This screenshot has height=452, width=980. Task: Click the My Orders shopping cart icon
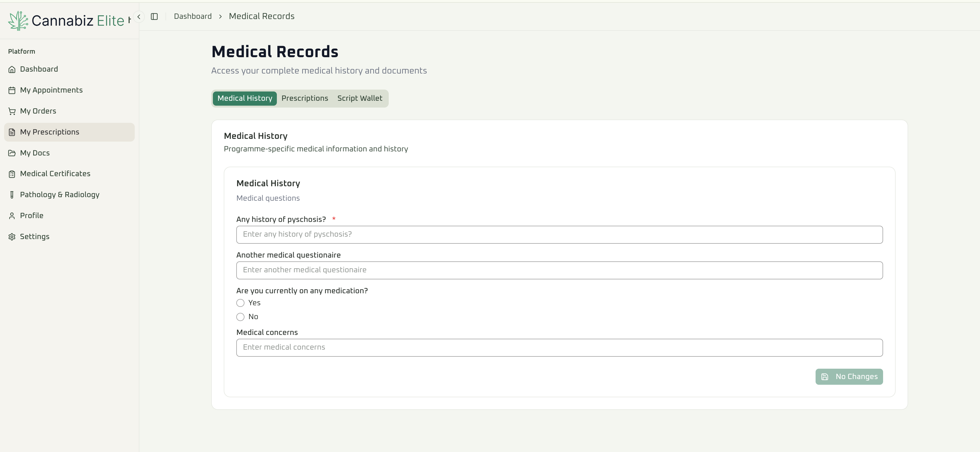coord(12,111)
